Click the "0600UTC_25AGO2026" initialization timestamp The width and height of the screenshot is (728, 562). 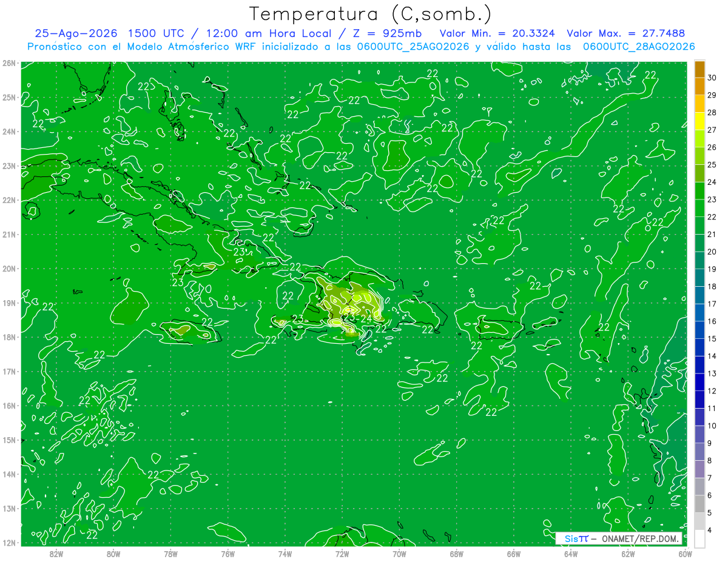click(414, 47)
